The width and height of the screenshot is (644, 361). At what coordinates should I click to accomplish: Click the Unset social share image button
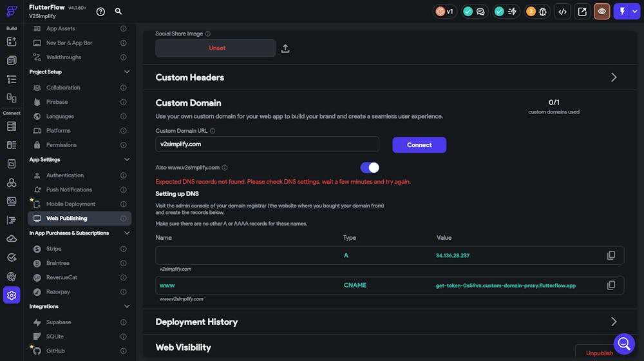215,48
